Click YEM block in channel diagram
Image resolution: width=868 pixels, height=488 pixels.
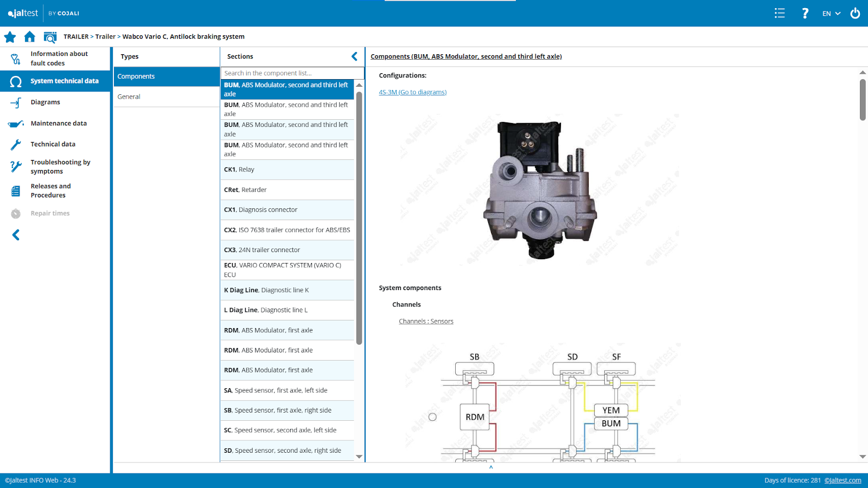(x=611, y=410)
